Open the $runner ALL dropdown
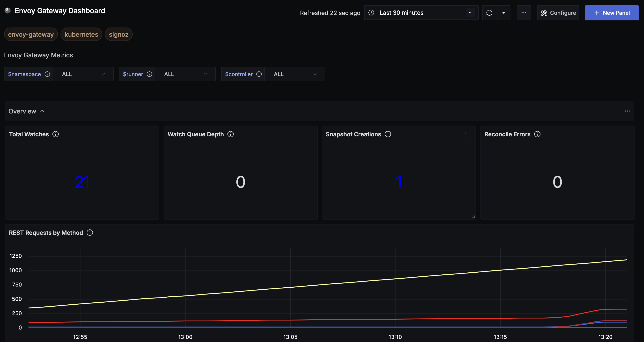 pyautogui.click(x=185, y=74)
